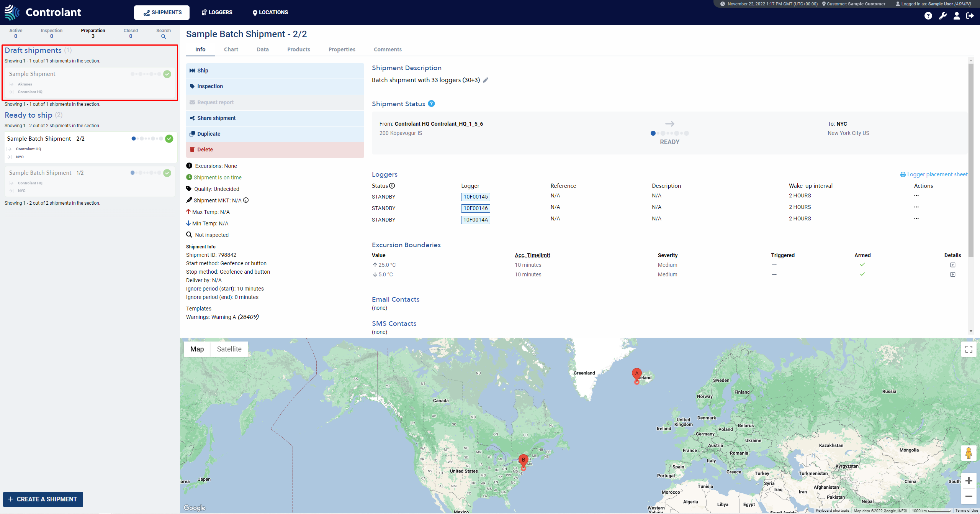The height and width of the screenshot is (514, 980).
Task: Open Logger placement sheet link
Action: tap(934, 174)
